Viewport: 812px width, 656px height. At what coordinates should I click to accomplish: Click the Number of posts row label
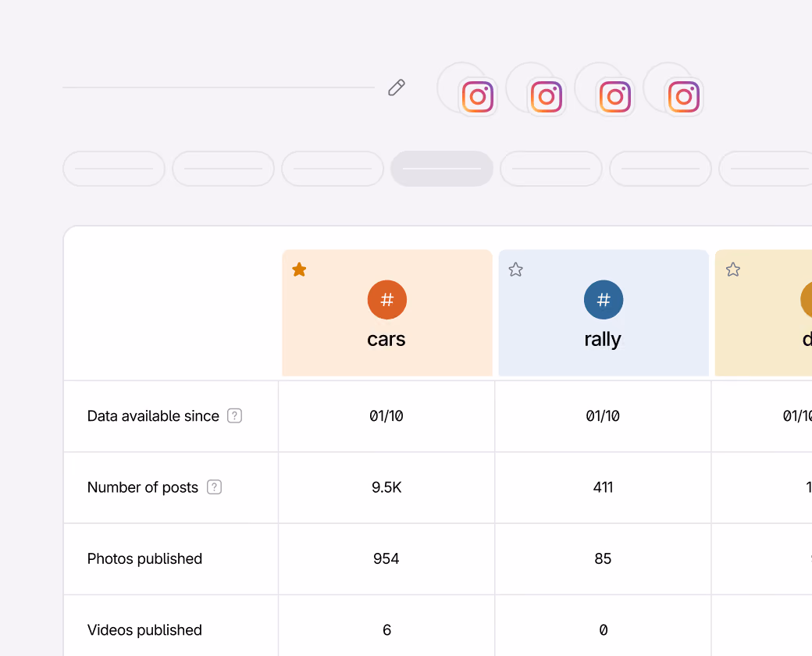[x=143, y=487]
